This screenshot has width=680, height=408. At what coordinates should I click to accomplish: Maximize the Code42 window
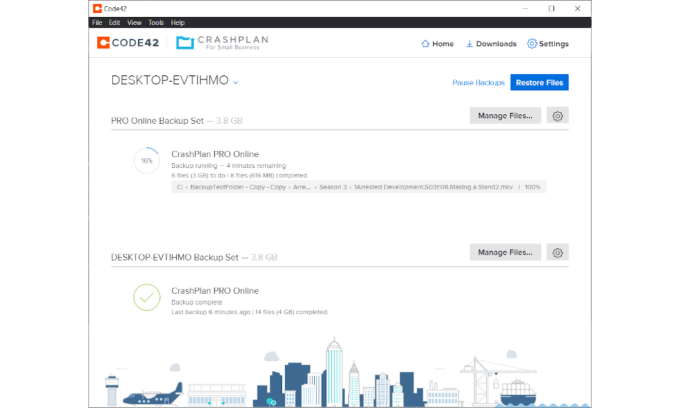click(x=551, y=8)
